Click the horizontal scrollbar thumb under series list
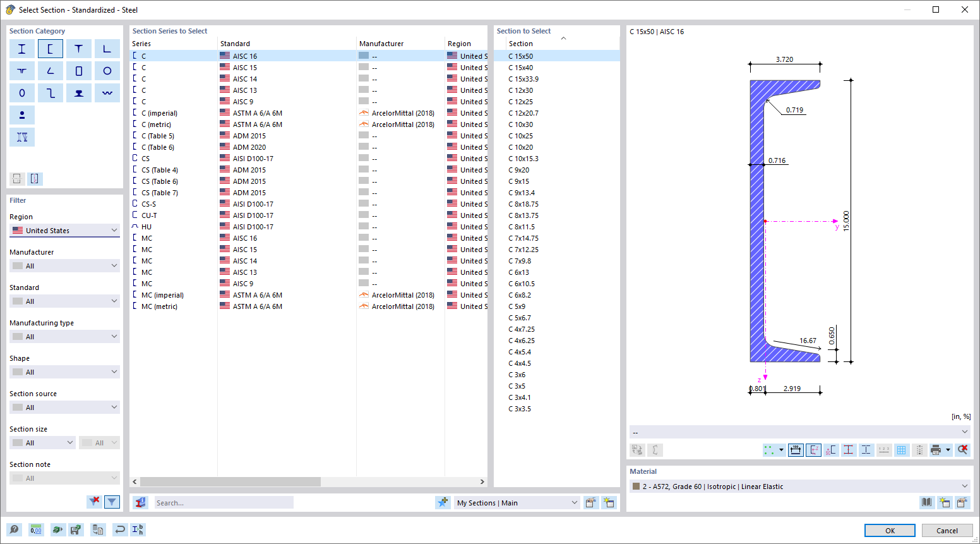 [230, 481]
